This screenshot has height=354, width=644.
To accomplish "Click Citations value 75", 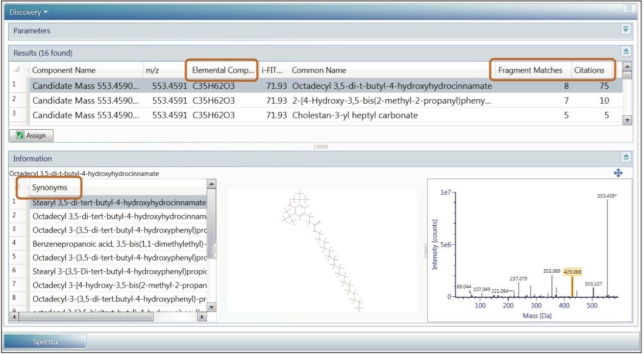I will 604,86.
